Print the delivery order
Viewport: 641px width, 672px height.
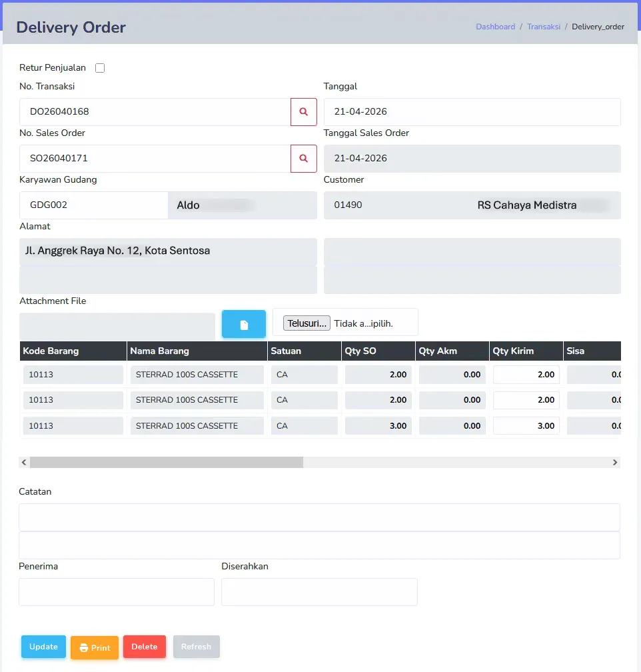tap(95, 647)
